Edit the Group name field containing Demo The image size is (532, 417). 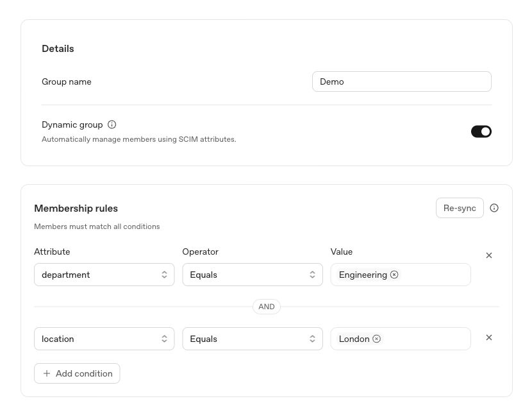[x=402, y=81]
